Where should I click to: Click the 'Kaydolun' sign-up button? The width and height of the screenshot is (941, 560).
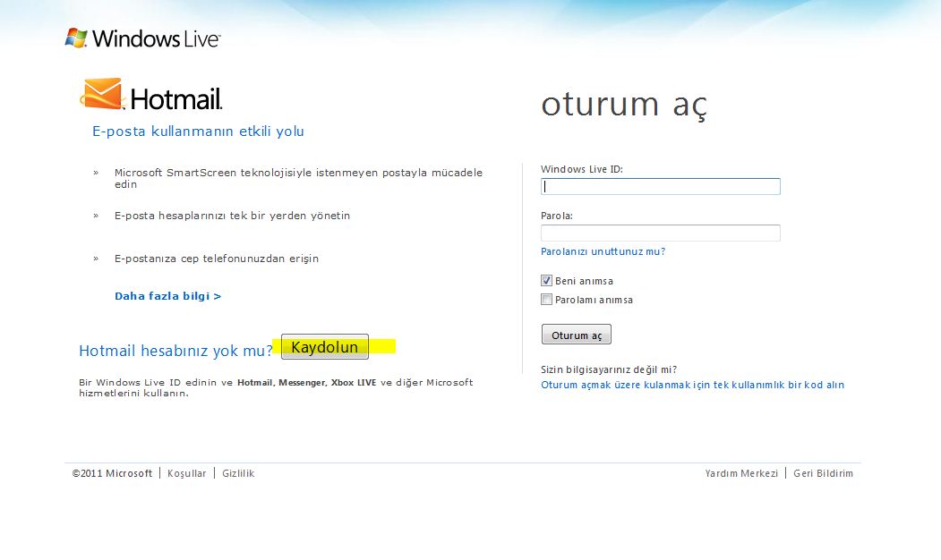pyautogui.click(x=325, y=346)
